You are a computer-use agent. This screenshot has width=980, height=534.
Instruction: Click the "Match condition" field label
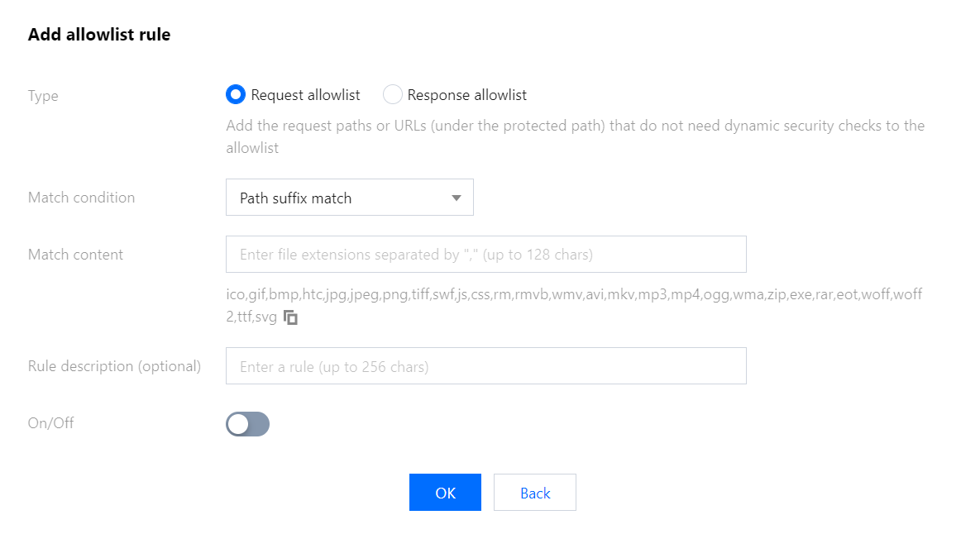(81, 198)
